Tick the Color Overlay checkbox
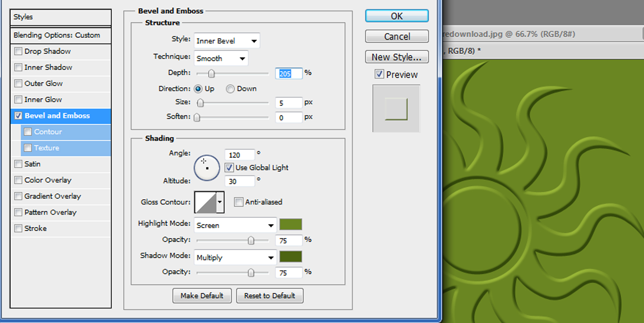This screenshot has width=644, height=323. click(18, 180)
